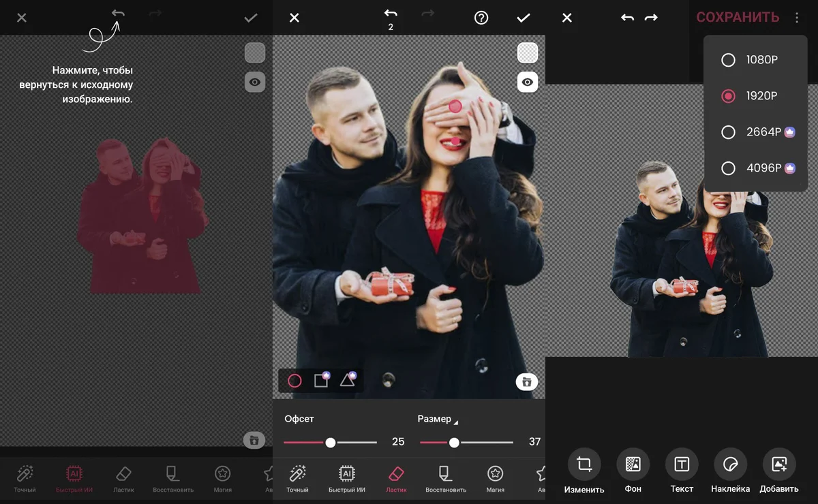Open the dimmed 'Магия' tool in left panel

pyautogui.click(x=222, y=479)
